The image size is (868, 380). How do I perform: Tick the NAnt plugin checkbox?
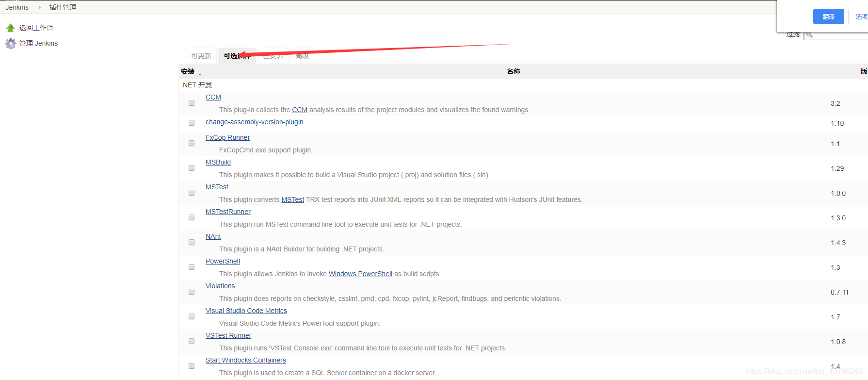coord(192,242)
